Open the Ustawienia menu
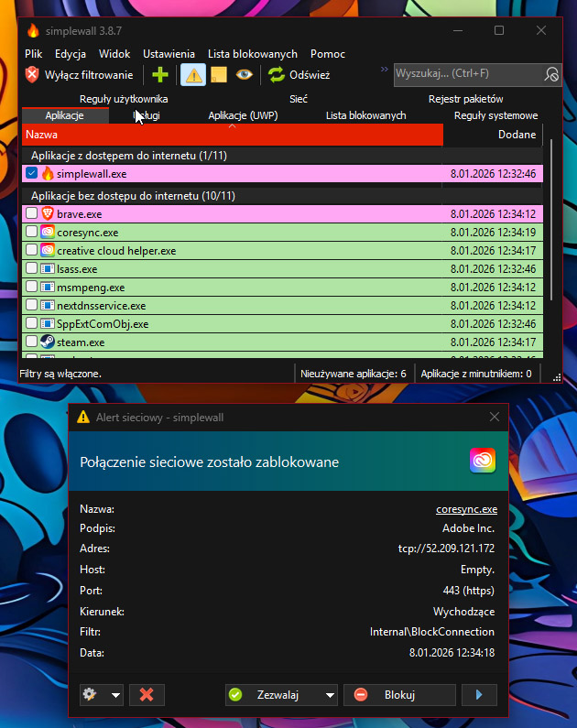This screenshot has height=728, width=577. tap(169, 54)
